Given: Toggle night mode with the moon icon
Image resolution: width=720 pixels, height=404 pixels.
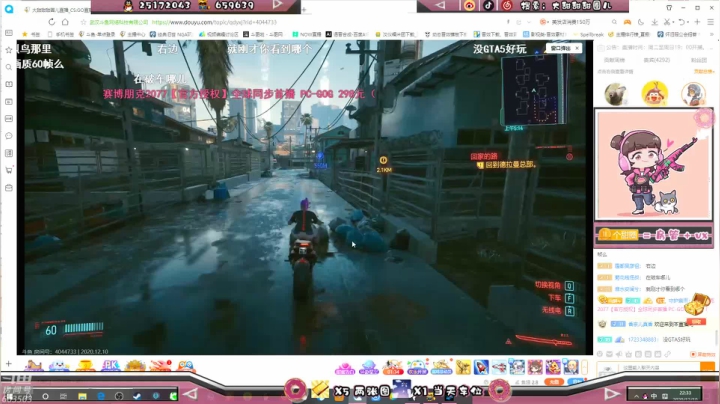Looking at the screenshot, I should 641,22.
